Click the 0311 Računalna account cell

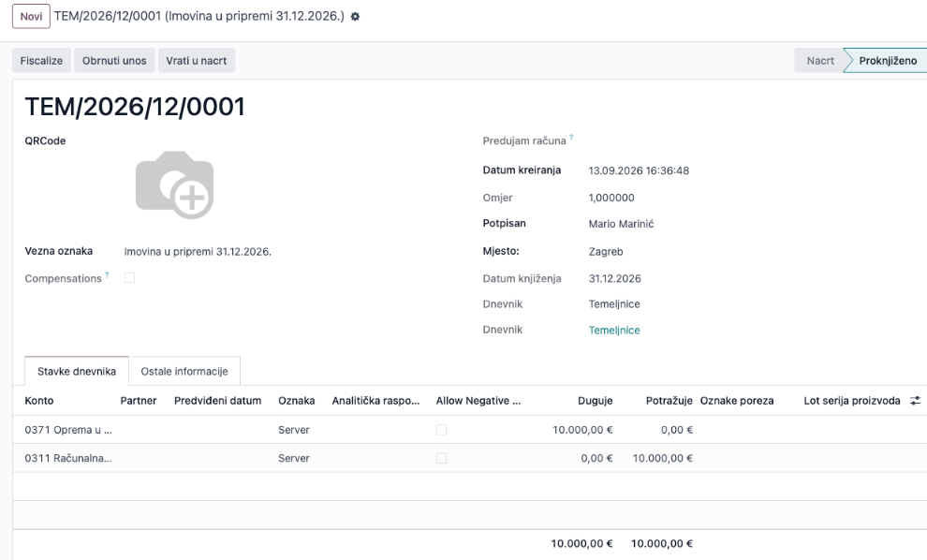coord(68,458)
